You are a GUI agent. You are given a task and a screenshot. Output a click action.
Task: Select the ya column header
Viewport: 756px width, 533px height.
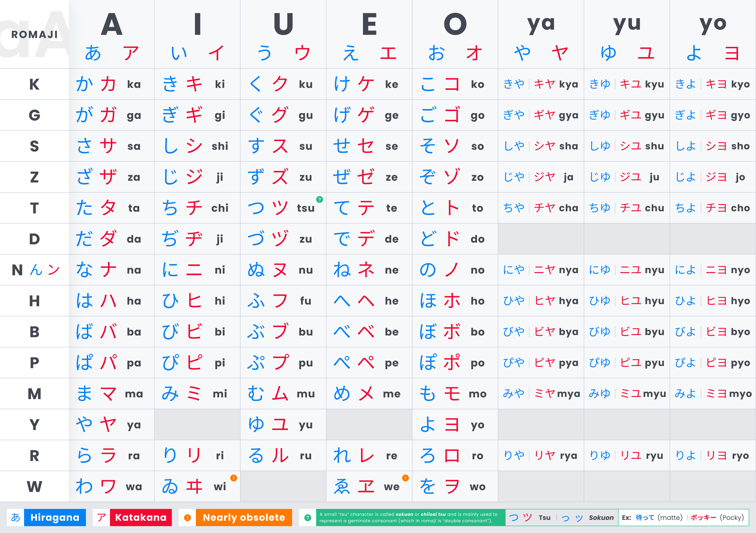541,35
